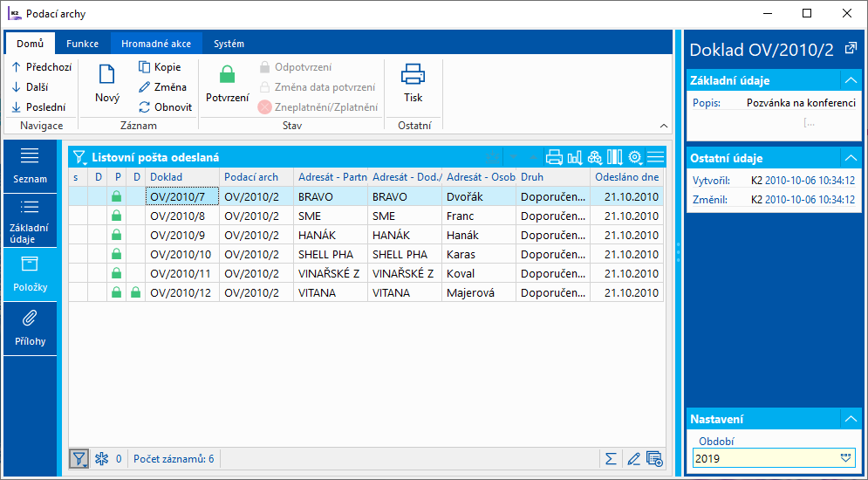Go to Další record

click(32, 87)
